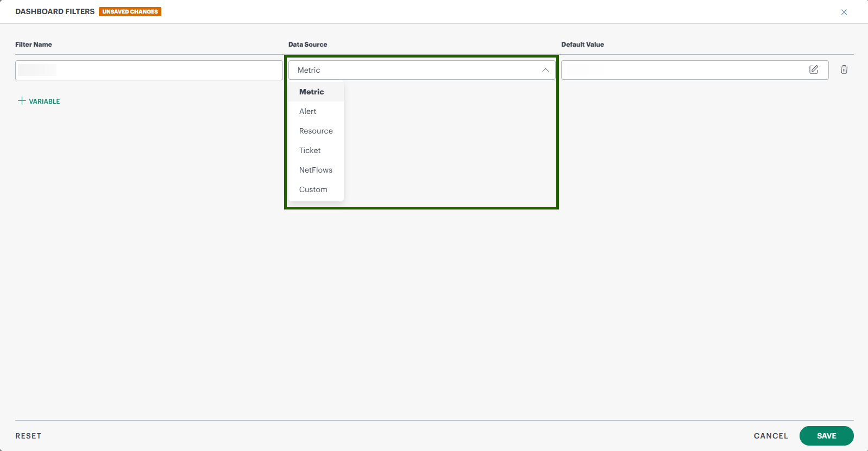Select the Ticket option
Viewport: 868px width, 451px height.
click(x=310, y=150)
